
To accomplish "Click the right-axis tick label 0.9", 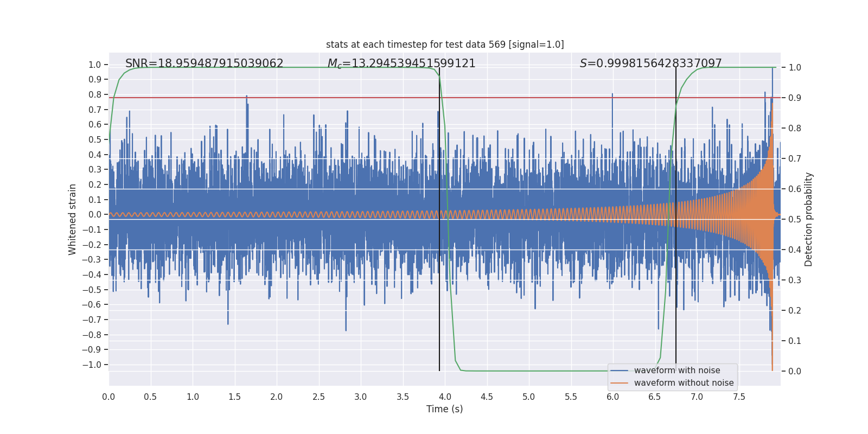I will pyautogui.click(x=795, y=98).
